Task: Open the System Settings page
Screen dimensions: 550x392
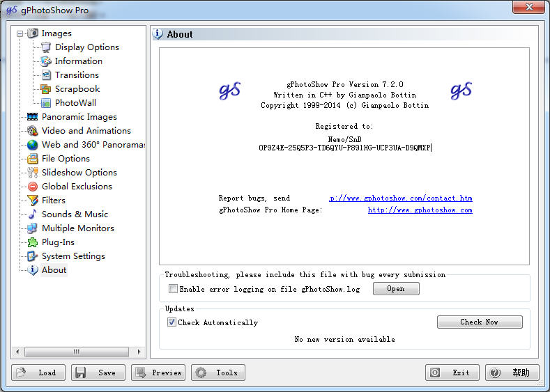Action: 73,256
